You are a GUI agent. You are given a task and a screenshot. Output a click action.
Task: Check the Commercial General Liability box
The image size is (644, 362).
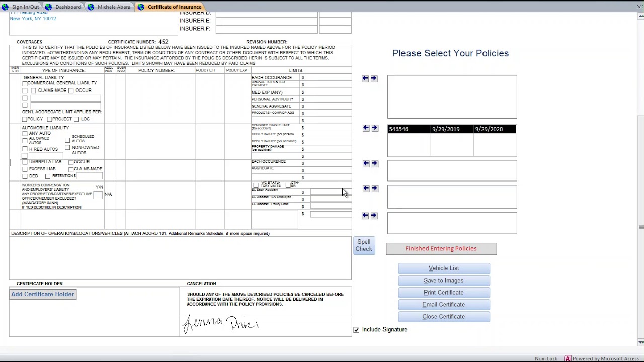pos(25,83)
